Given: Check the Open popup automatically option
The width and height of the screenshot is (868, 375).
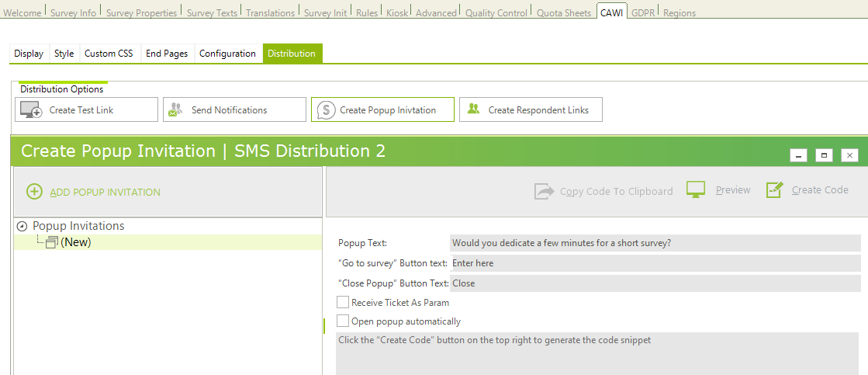Looking at the screenshot, I should click(343, 321).
